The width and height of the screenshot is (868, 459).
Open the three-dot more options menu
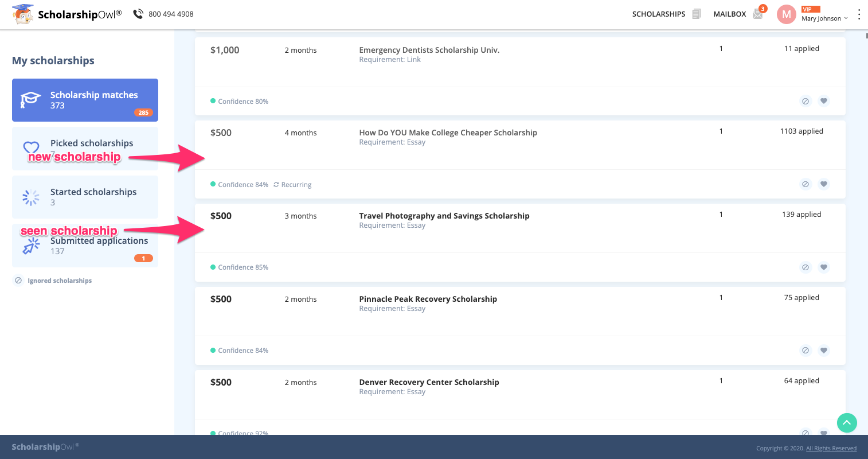[x=859, y=14]
